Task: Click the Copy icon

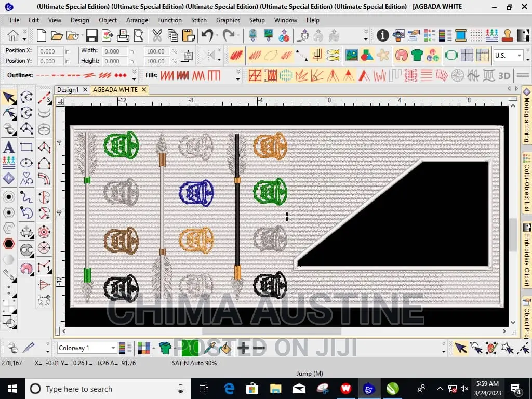Action: tap(172, 35)
